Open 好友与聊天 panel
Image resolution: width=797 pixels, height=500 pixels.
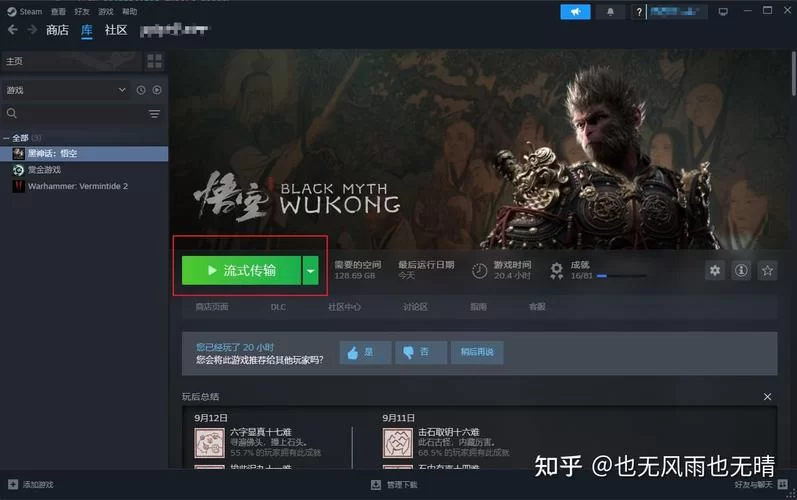coord(760,485)
